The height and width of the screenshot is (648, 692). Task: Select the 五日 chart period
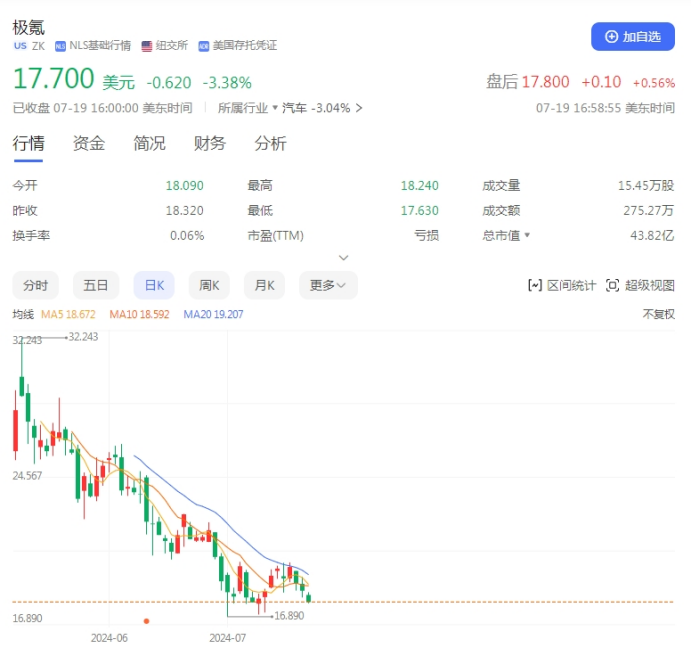pyautogui.click(x=96, y=285)
